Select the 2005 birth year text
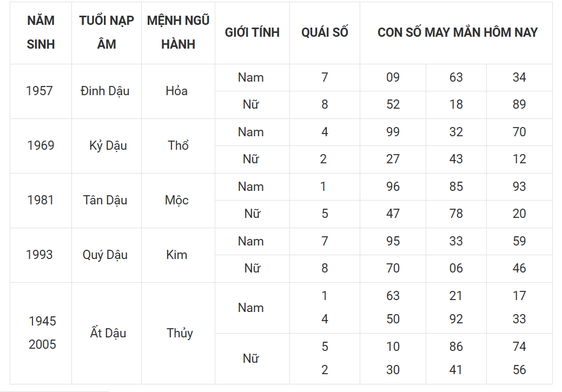The height and width of the screenshot is (392, 562). click(42, 345)
